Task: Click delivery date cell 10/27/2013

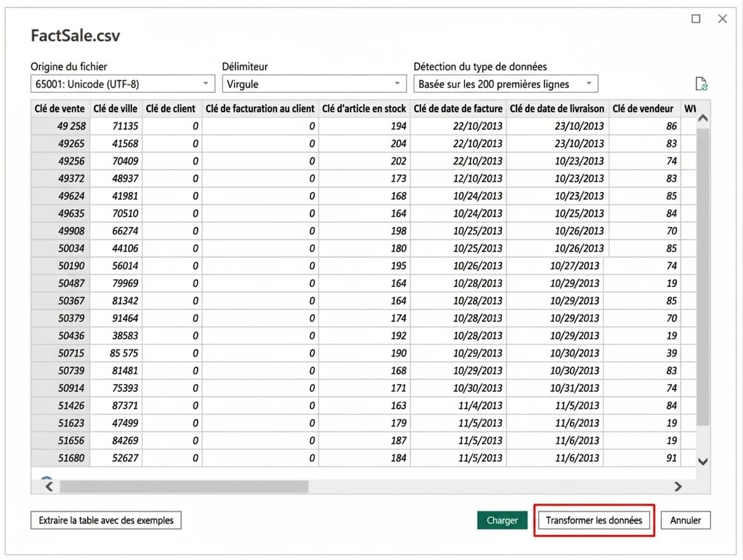Action: coord(555,266)
